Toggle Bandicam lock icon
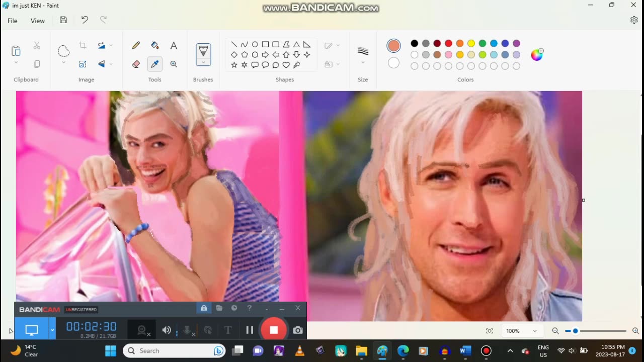 pyautogui.click(x=204, y=308)
